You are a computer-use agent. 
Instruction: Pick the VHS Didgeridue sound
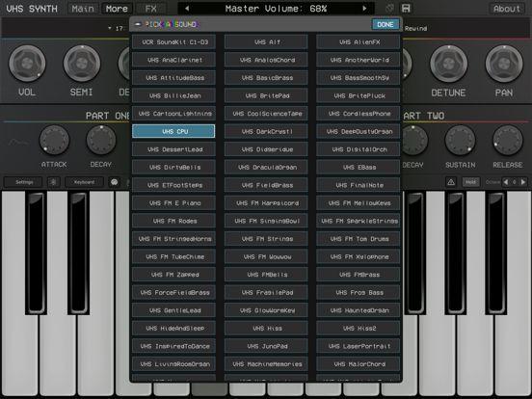tap(266, 149)
